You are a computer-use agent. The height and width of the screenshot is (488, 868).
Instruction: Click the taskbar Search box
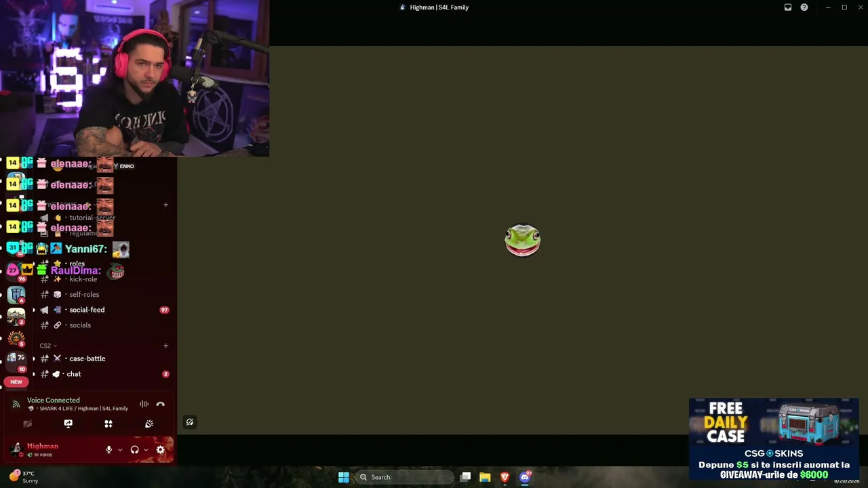(x=404, y=477)
